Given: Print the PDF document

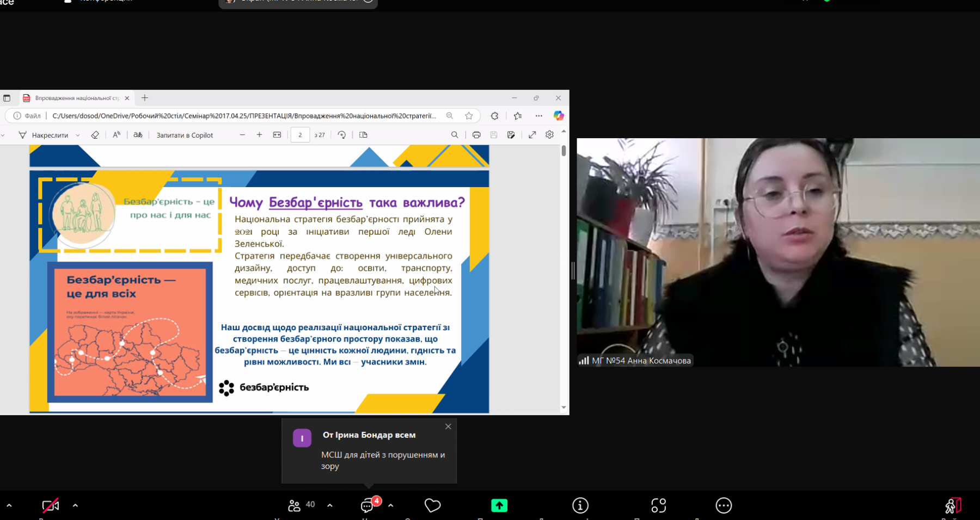Looking at the screenshot, I should click(x=476, y=135).
